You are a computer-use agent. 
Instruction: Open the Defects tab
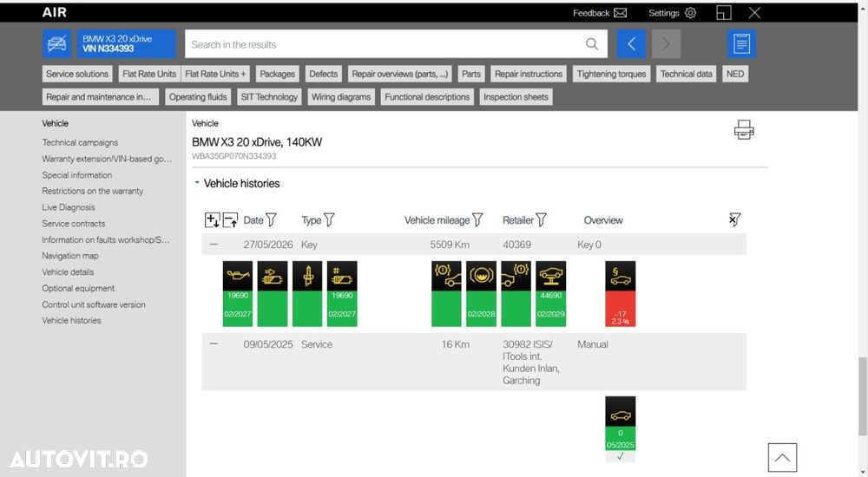click(x=323, y=74)
